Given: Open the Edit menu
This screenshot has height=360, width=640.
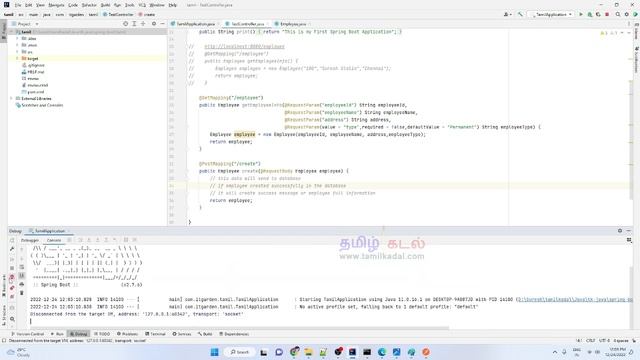Looking at the screenshot, I should tap(28, 5).
